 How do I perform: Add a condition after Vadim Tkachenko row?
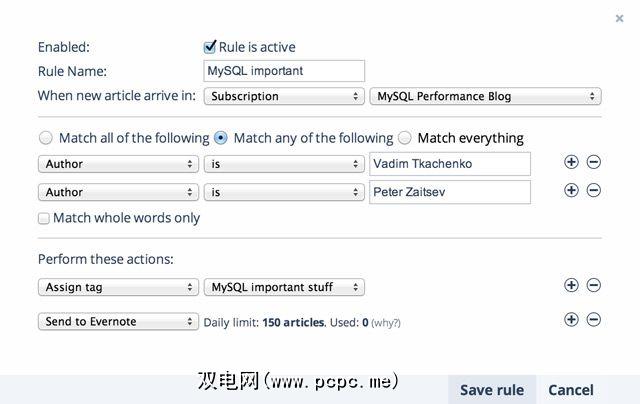click(x=571, y=162)
